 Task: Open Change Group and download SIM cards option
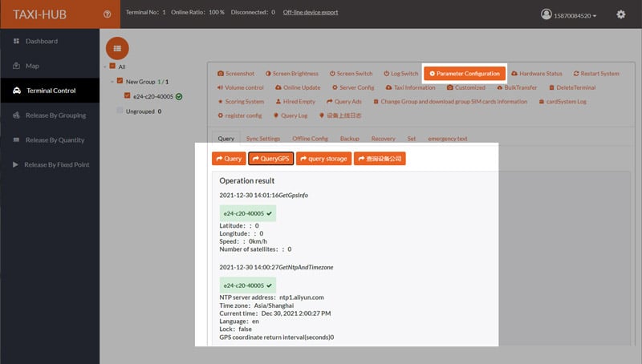pyautogui.click(x=450, y=102)
